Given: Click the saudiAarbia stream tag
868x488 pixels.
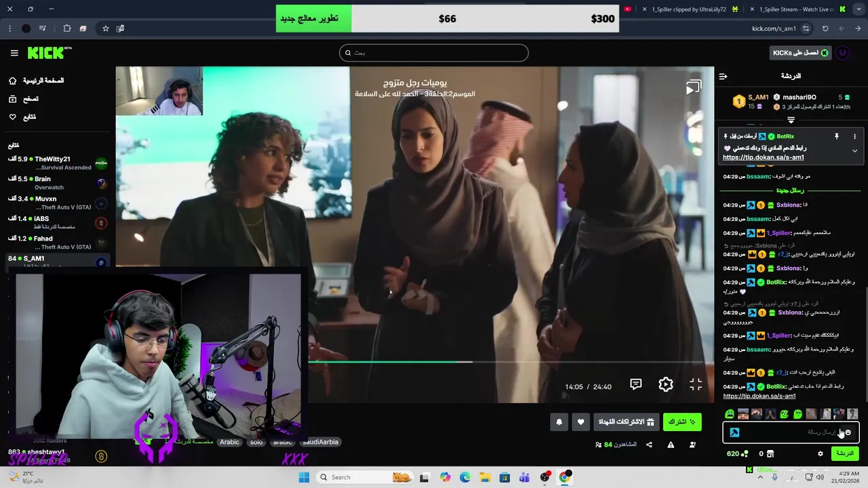Looking at the screenshot, I should 320,442.
